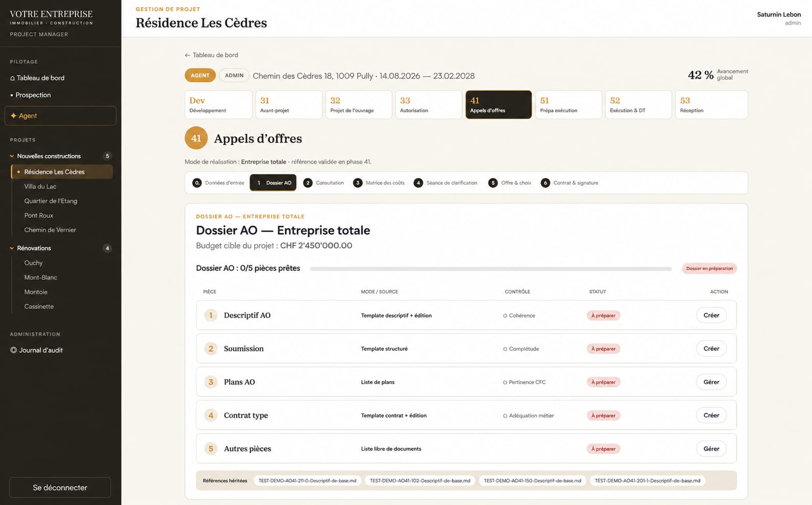Go to step 2 Consultation

pyautogui.click(x=324, y=183)
